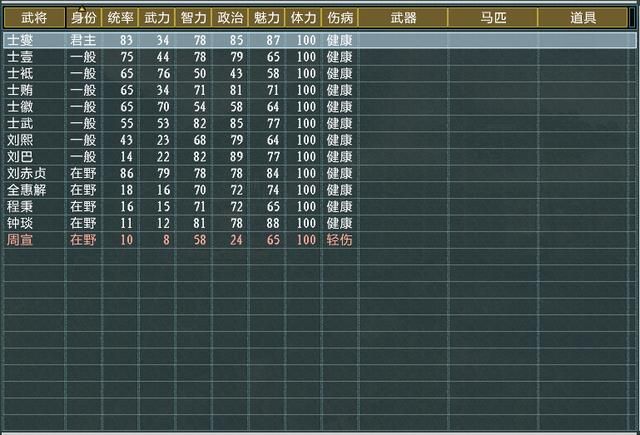
Task: Select general 士祗 row
Action: click(320, 73)
